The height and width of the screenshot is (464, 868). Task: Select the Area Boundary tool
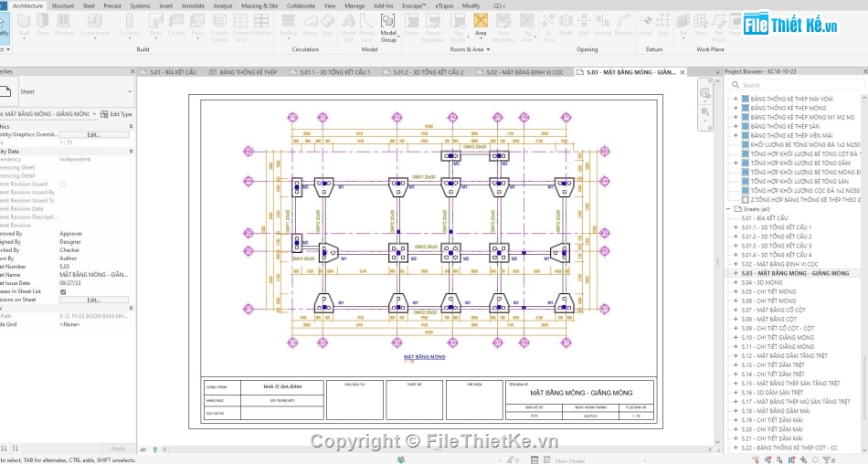[503, 28]
